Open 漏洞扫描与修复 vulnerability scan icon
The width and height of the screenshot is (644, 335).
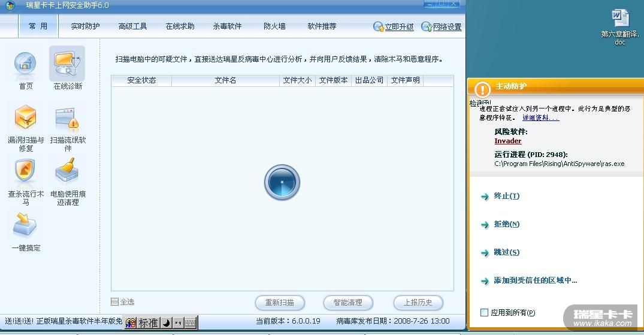[26, 117]
